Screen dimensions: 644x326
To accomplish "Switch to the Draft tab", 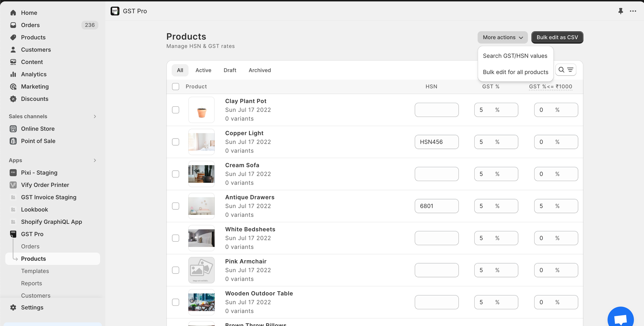I will click(230, 70).
